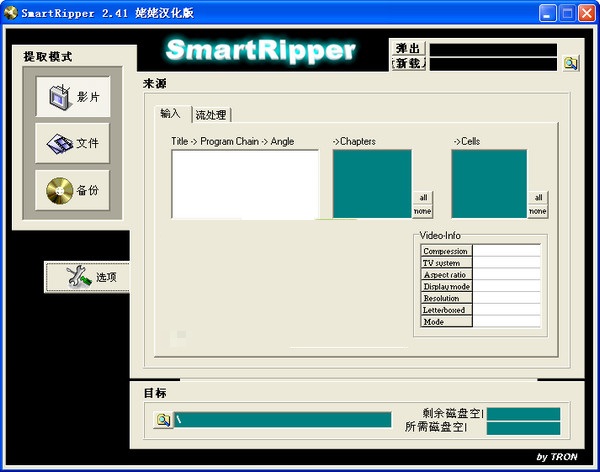Click the SmartRipper title bar app icon
600x472 pixels.
[x=12, y=12]
